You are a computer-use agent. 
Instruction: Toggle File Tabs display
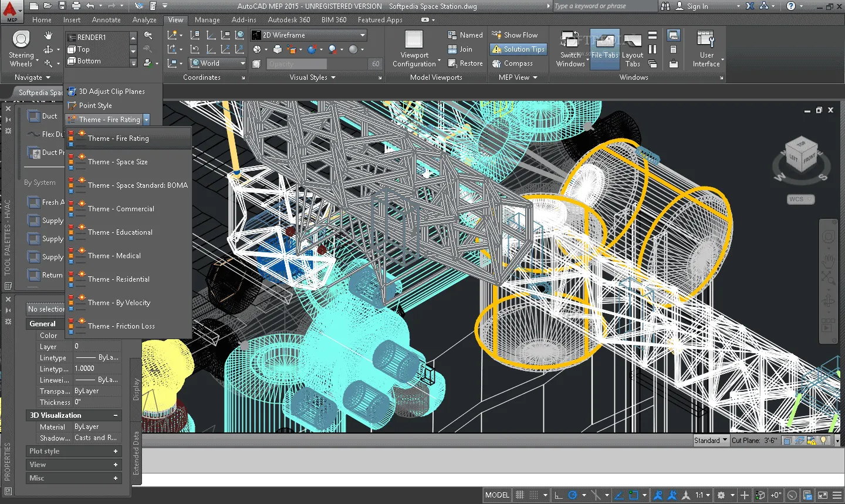604,49
